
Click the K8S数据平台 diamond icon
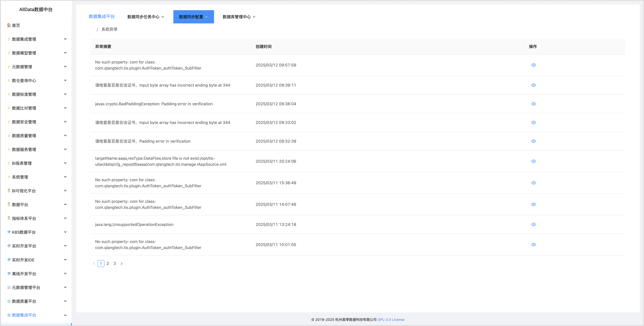[x=9, y=232]
